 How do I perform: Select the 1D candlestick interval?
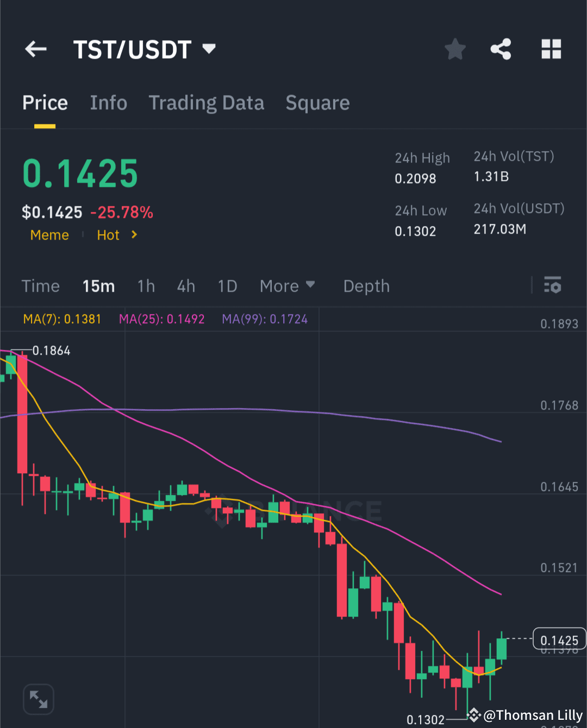click(x=227, y=286)
